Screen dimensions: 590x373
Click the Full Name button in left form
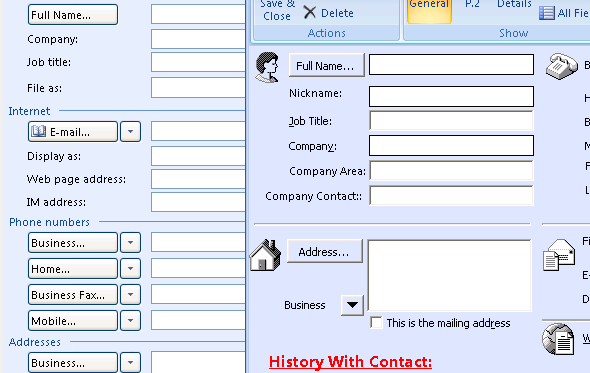click(73, 15)
